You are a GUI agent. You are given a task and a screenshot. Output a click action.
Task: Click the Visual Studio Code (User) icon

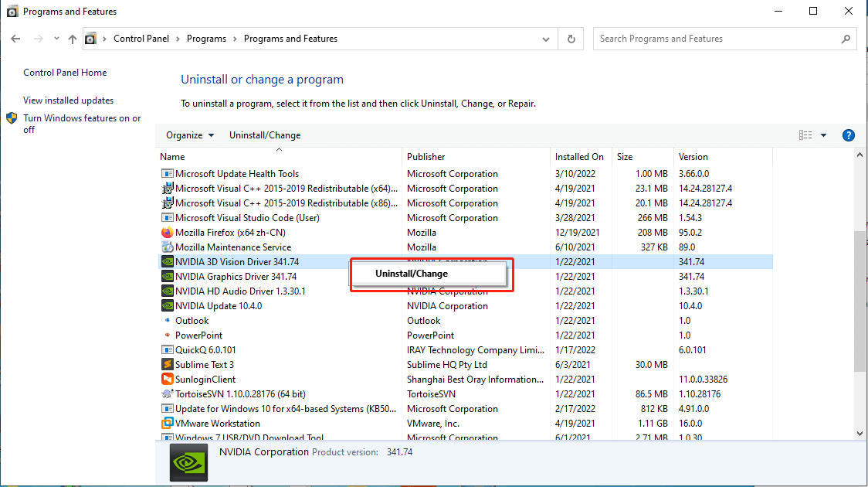[x=167, y=218]
